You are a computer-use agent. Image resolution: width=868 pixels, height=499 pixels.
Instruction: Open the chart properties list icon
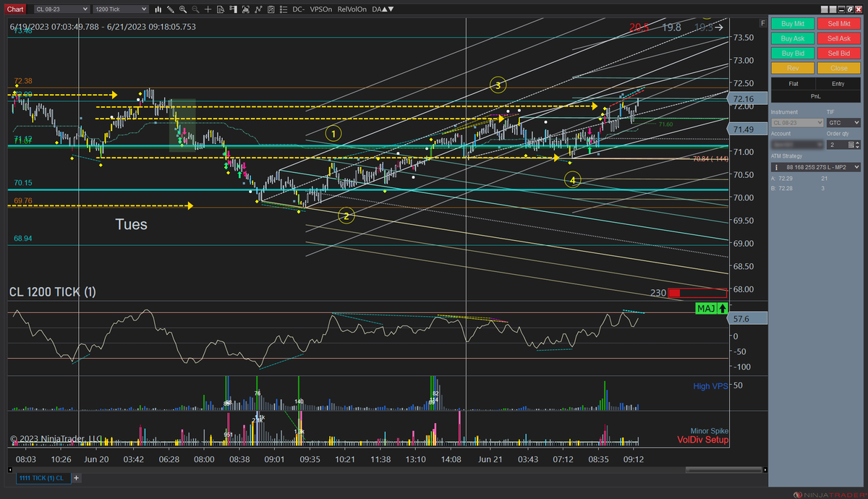tap(284, 9)
